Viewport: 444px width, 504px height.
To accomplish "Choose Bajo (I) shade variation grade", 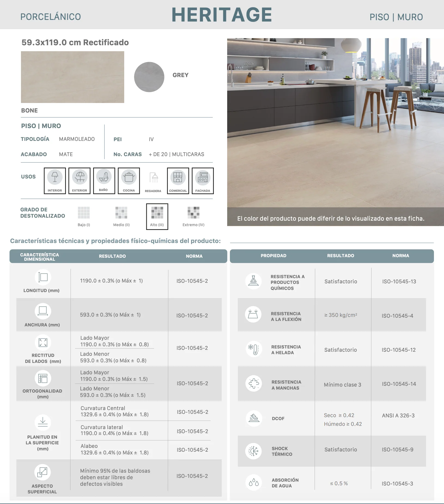I will [x=84, y=216].
